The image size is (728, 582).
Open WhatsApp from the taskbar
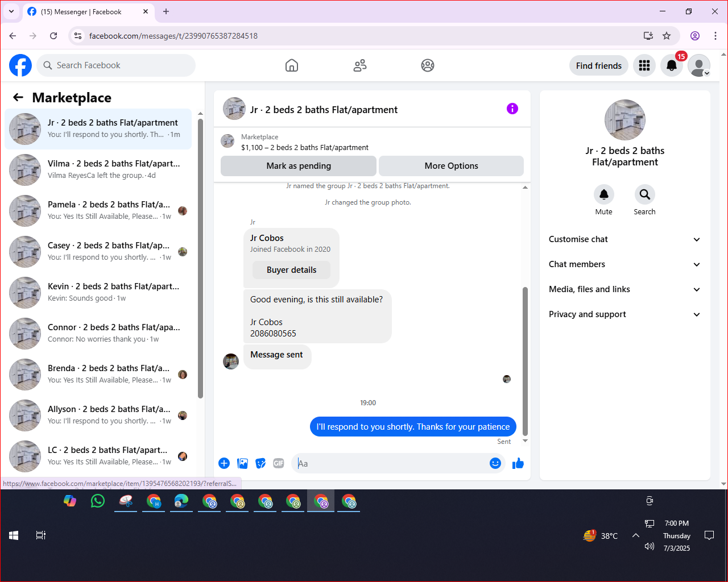(98, 501)
